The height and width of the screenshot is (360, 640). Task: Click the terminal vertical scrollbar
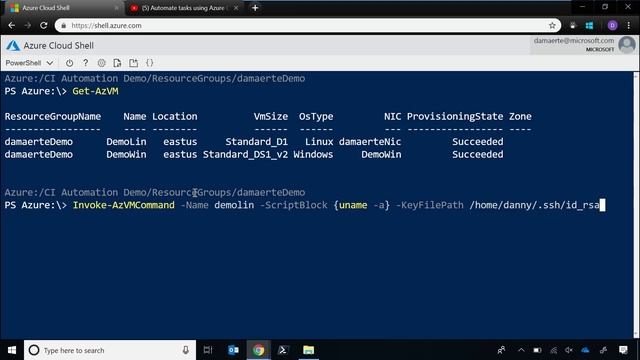(636, 204)
